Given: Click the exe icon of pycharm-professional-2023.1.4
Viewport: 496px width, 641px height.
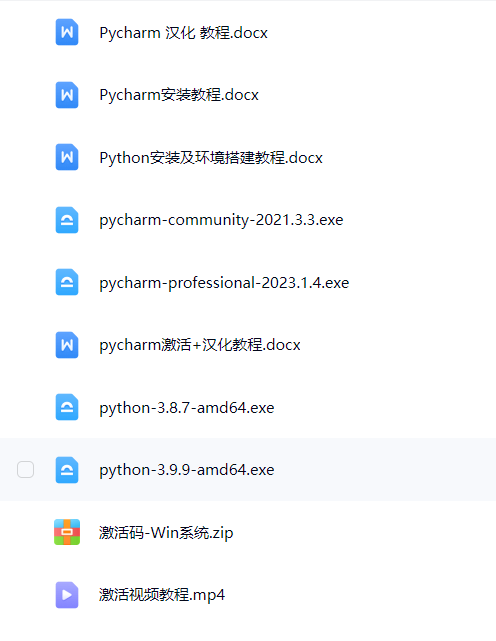Looking at the screenshot, I should (x=67, y=282).
